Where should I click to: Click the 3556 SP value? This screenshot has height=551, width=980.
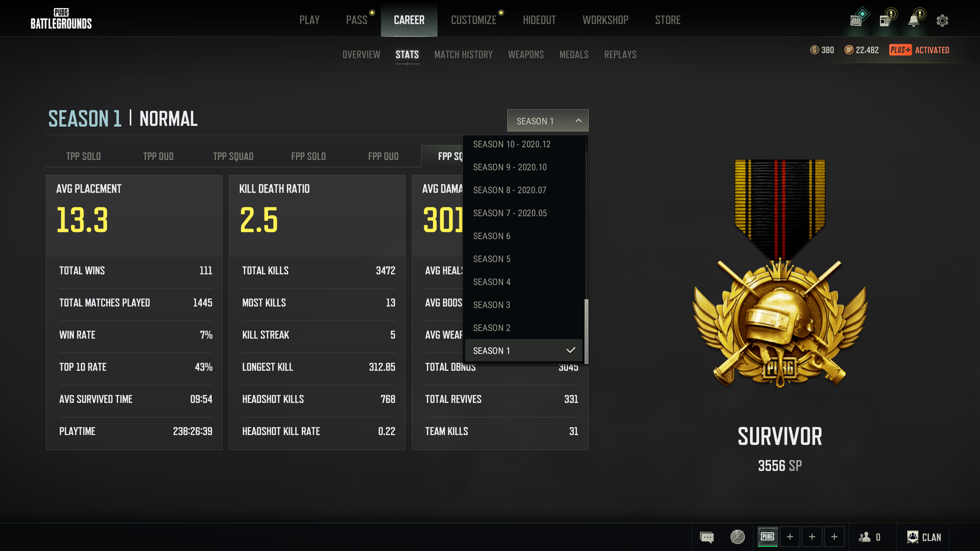(780, 466)
